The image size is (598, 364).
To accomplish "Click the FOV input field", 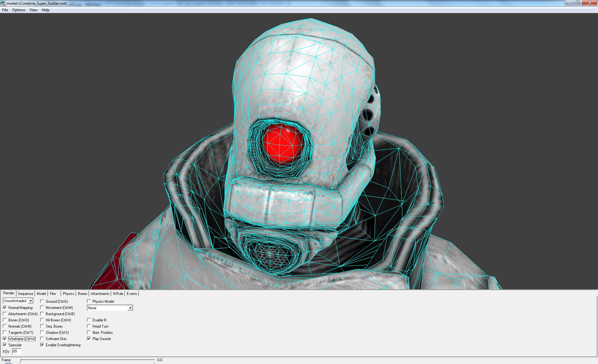I will click(x=17, y=352).
